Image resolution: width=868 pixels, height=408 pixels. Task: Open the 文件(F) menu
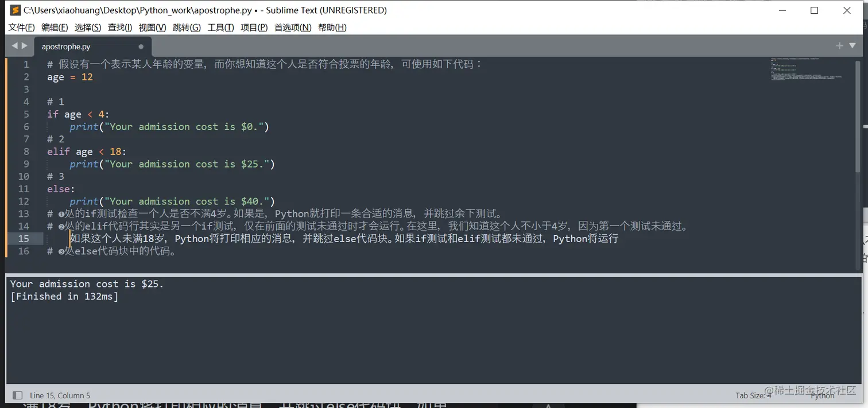(x=21, y=28)
